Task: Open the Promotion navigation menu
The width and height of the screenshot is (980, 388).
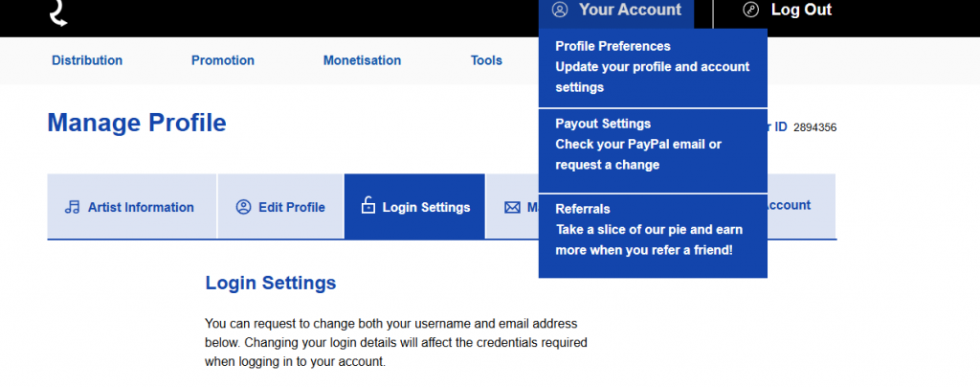Action: click(223, 60)
